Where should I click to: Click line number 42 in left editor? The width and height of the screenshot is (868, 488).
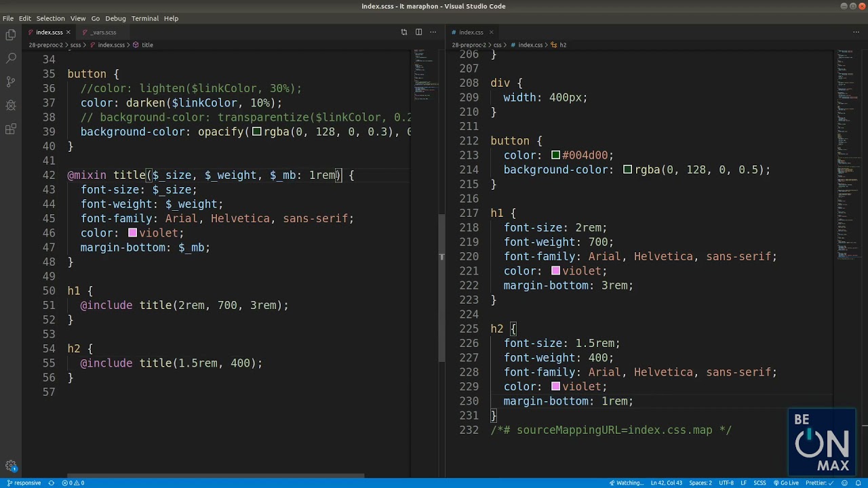(49, 175)
